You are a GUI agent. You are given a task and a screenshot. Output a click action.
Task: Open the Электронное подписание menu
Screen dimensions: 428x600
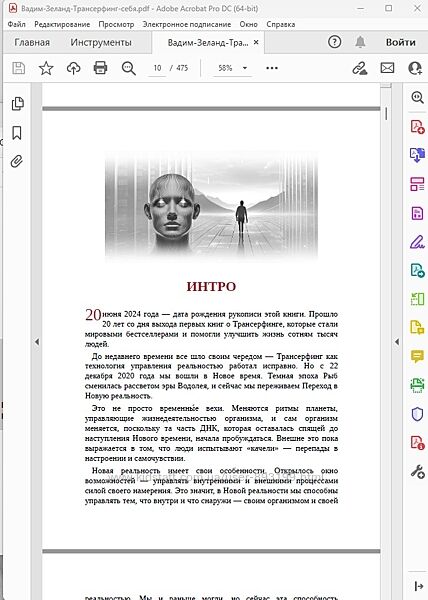[x=187, y=24]
